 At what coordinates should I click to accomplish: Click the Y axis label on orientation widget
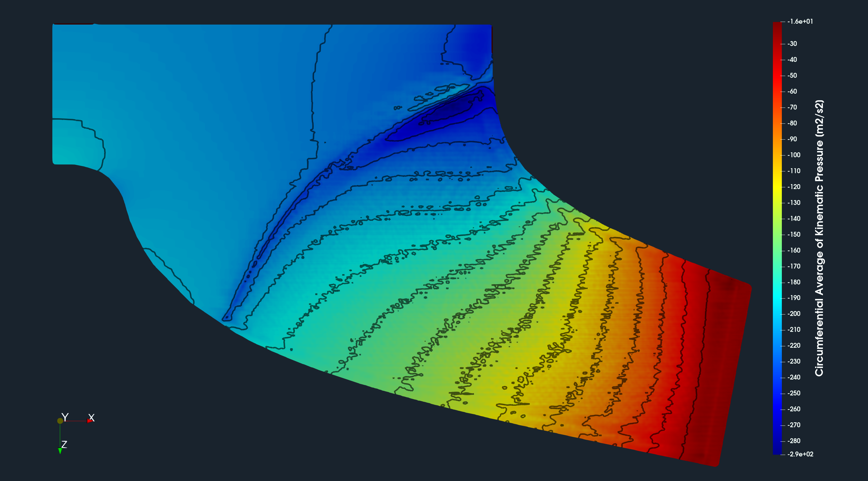point(65,417)
